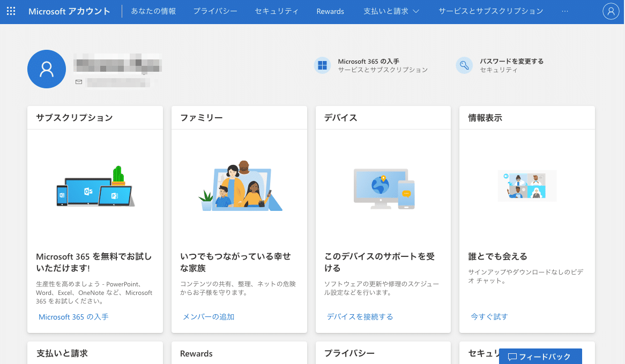Click the blurred email address
The height and width of the screenshot is (364, 625).
tap(119, 82)
